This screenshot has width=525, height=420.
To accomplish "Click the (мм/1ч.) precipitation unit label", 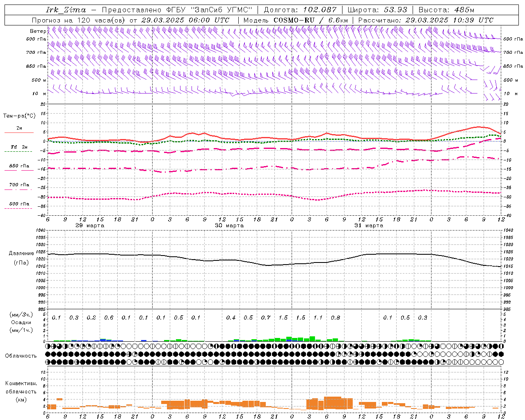I will tap(21, 330).
